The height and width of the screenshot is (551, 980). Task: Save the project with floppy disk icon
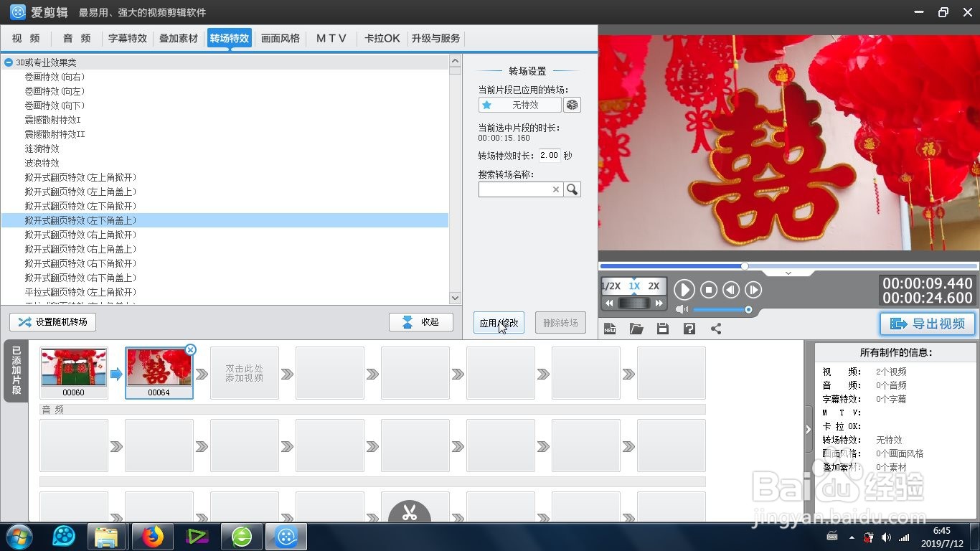point(663,329)
